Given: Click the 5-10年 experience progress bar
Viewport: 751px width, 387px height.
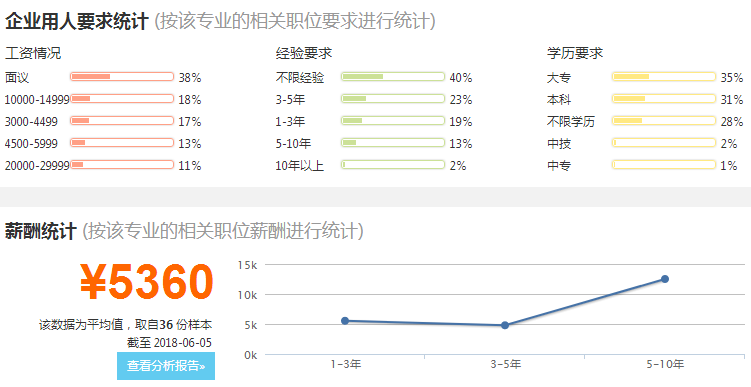Looking at the screenshot, I should coord(393,143).
